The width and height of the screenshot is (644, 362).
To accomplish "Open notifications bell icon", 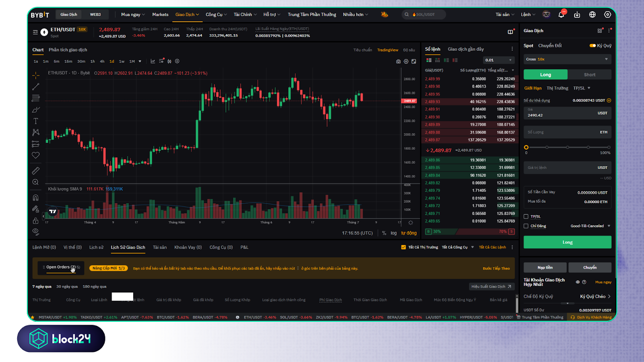I will pyautogui.click(x=561, y=14).
